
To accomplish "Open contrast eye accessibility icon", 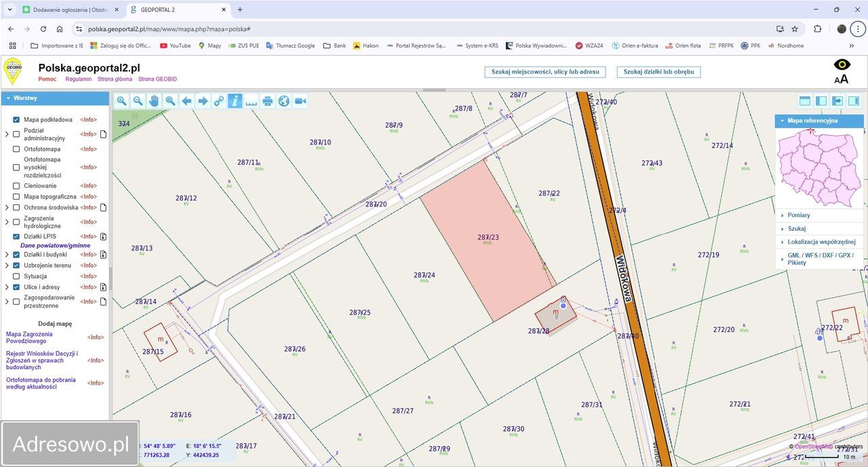I will click(x=842, y=64).
